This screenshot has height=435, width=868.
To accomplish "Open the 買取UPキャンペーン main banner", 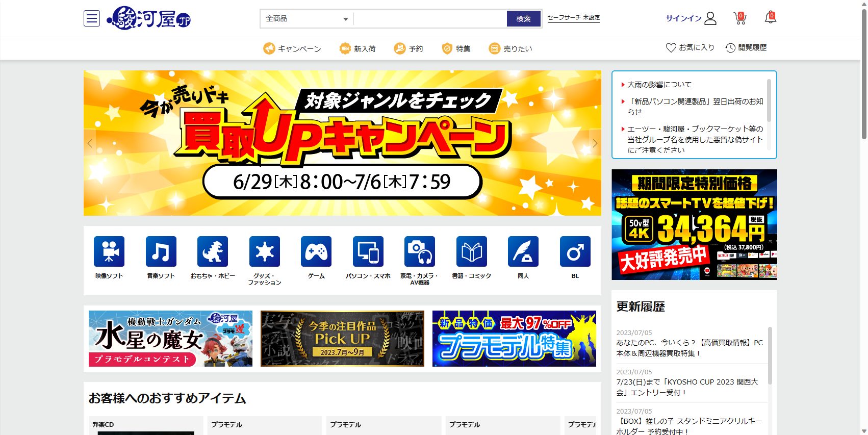I will 342,143.
